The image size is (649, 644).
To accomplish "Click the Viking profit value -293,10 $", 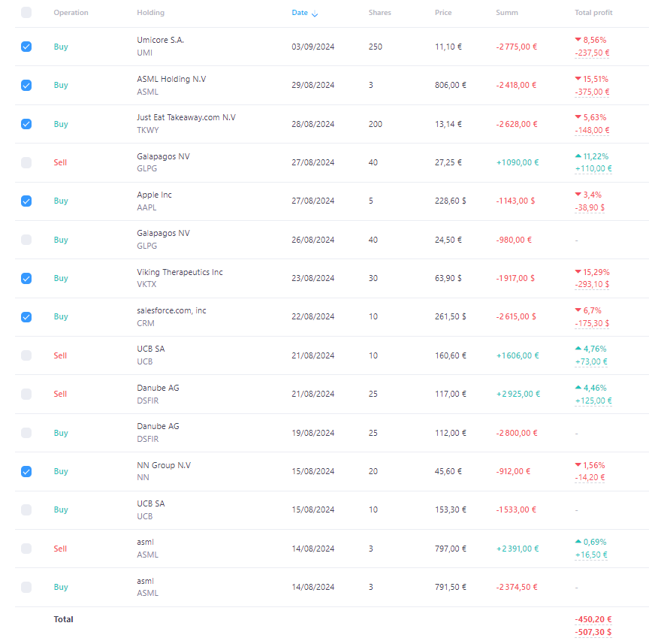I will 592,285.
